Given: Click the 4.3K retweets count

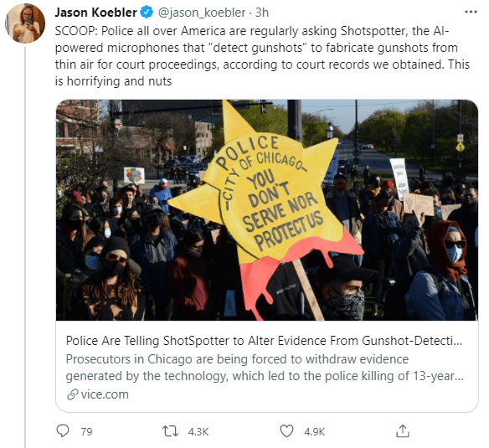Looking at the screenshot, I should 198,432.
